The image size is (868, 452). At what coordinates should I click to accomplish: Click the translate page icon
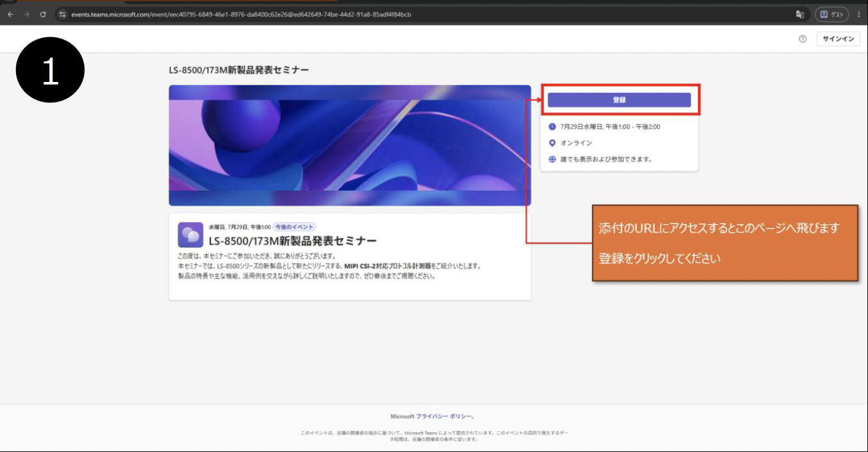coord(800,14)
